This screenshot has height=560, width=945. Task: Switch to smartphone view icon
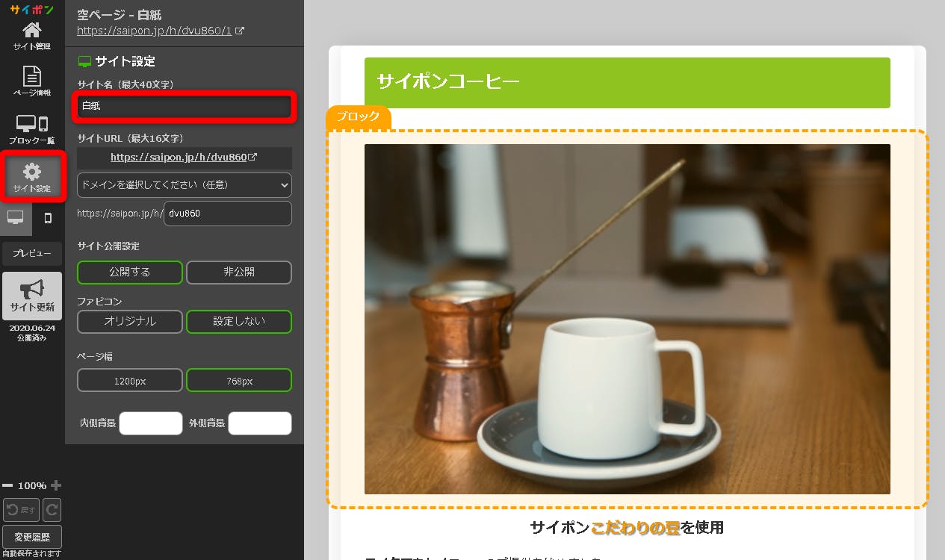point(49,218)
